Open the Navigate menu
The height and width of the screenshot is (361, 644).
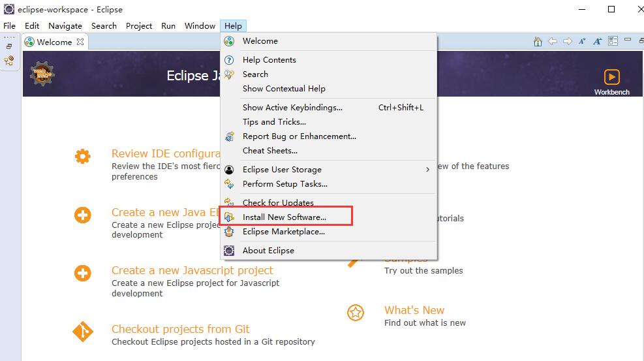[x=65, y=26]
